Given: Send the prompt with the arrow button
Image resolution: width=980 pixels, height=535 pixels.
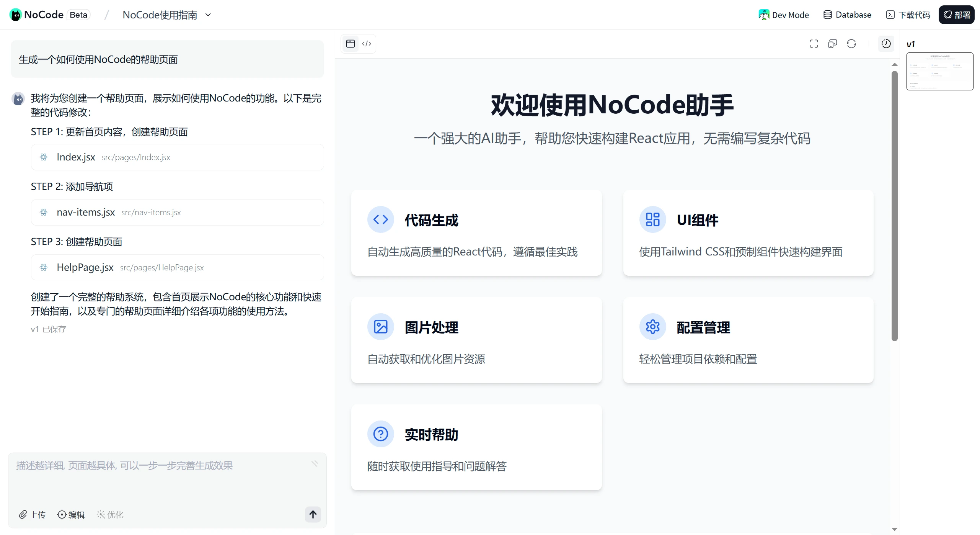Looking at the screenshot, I should [313, 515].
